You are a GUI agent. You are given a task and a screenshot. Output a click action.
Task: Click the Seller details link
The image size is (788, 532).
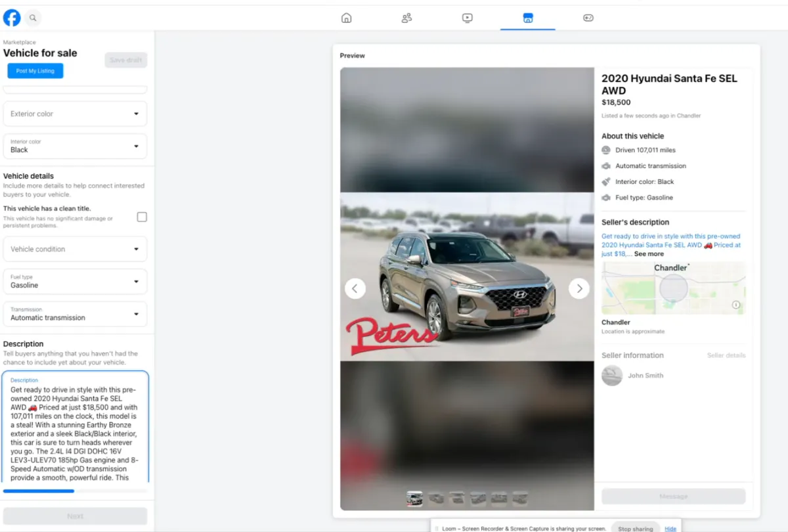click(x=726, y=355)
